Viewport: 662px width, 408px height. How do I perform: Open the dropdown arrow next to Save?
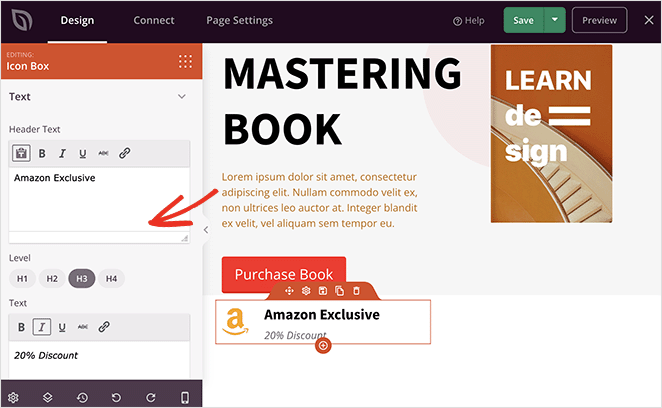pyautogui.click(x=555, y=20)
